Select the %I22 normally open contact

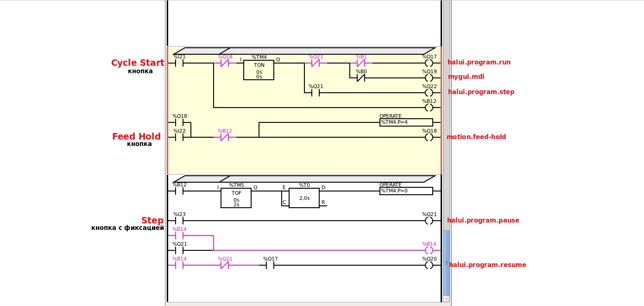179,137
